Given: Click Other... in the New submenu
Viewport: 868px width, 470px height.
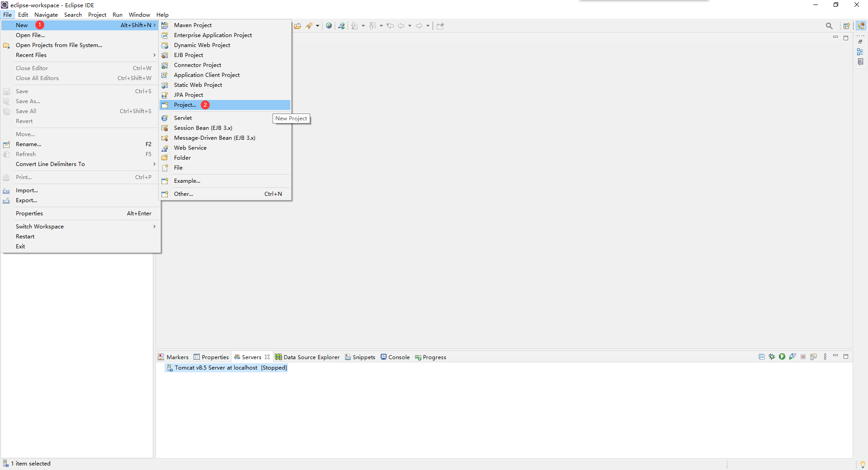Looking at the screenshot, I should [183, 194].
